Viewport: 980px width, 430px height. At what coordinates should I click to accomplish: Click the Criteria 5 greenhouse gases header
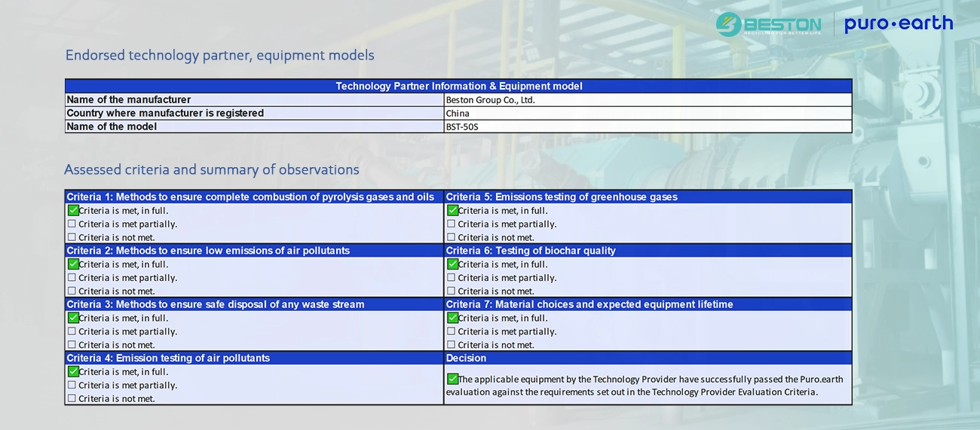point(648,197)
